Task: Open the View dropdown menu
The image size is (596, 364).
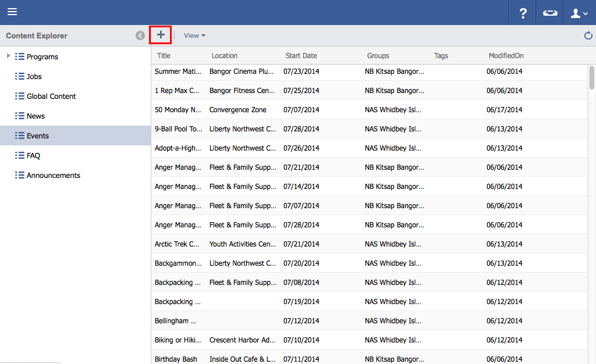Action: coord(194,35)
